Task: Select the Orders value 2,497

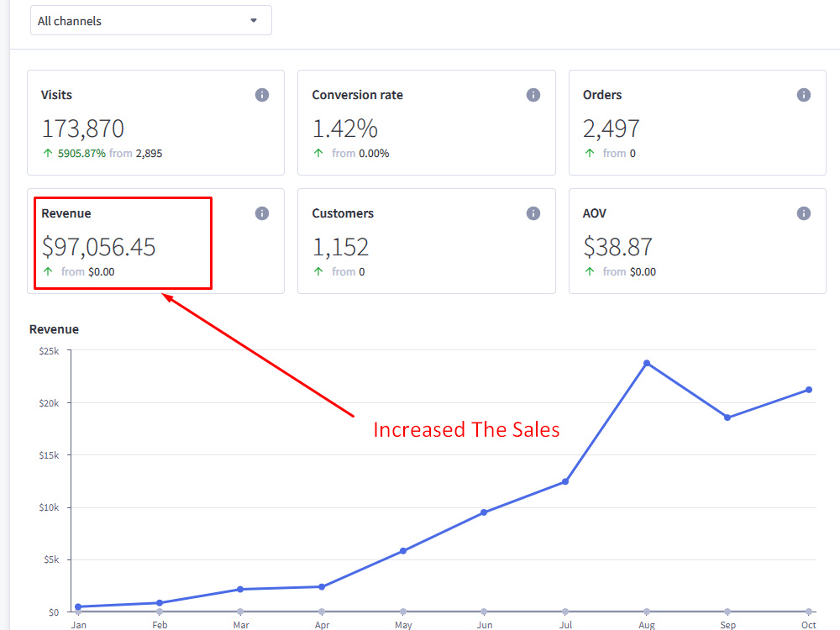Action: point(612,129)
